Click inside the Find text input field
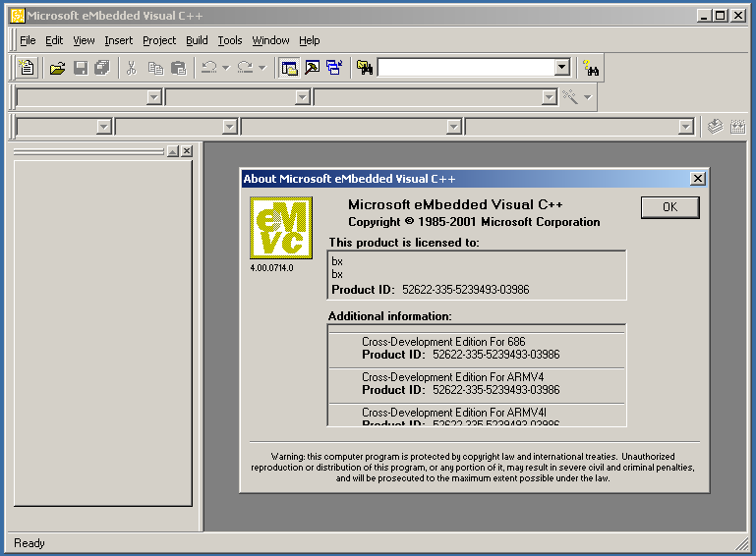The image size is (756, 556). click(466, 68)
